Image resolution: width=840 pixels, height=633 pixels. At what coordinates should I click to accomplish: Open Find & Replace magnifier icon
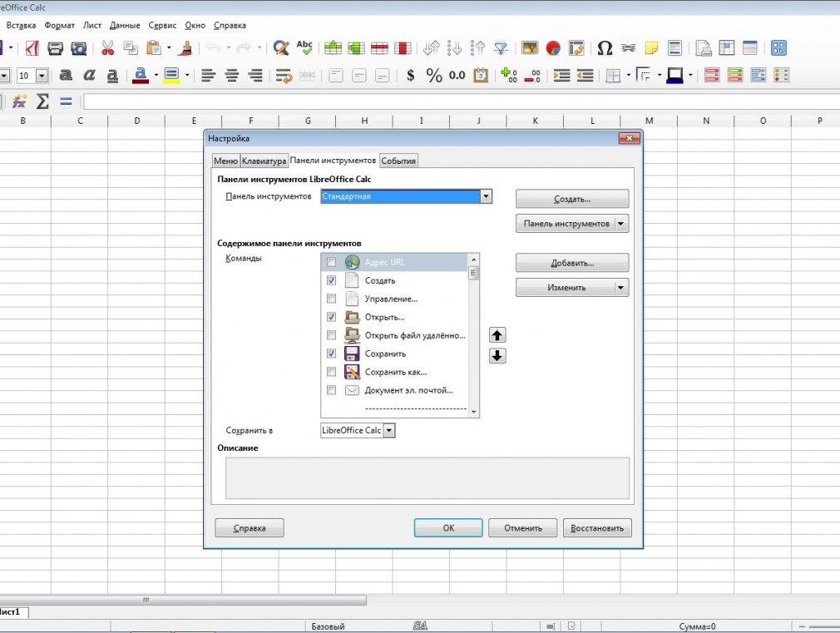(281, 48)
